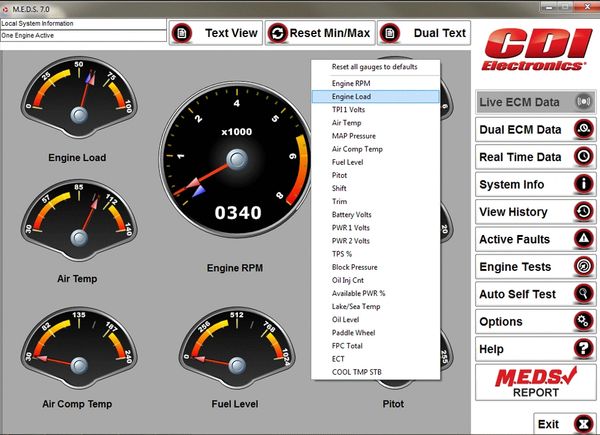This screenshot has height=435, width=600.
Task: Choose TPS % in the menu
Action: (376, 254)
